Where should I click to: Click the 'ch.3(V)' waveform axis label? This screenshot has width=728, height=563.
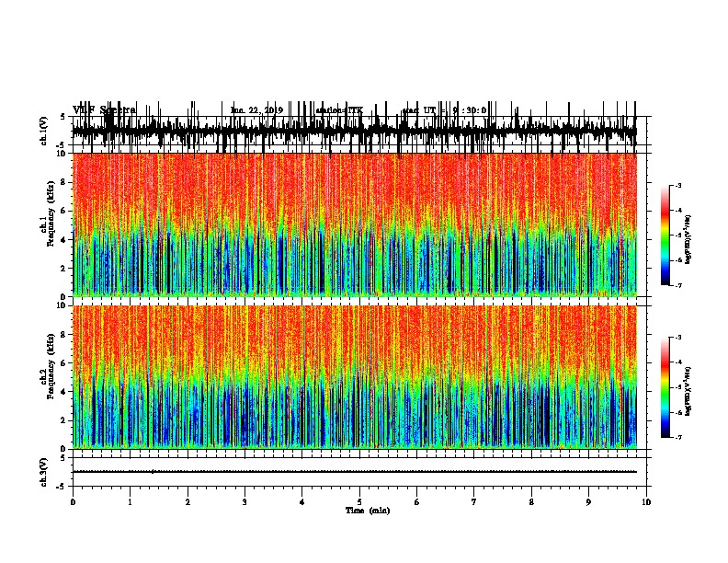44,472
